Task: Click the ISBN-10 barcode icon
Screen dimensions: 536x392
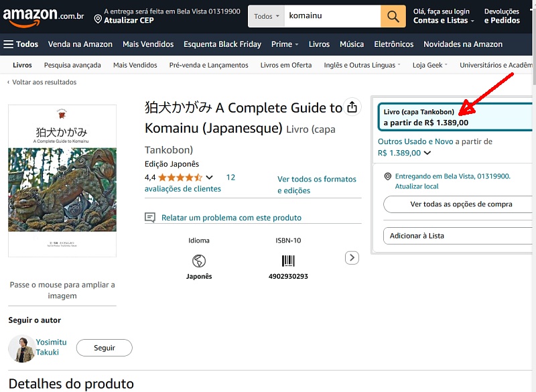Action: click(x=288, y=261)
